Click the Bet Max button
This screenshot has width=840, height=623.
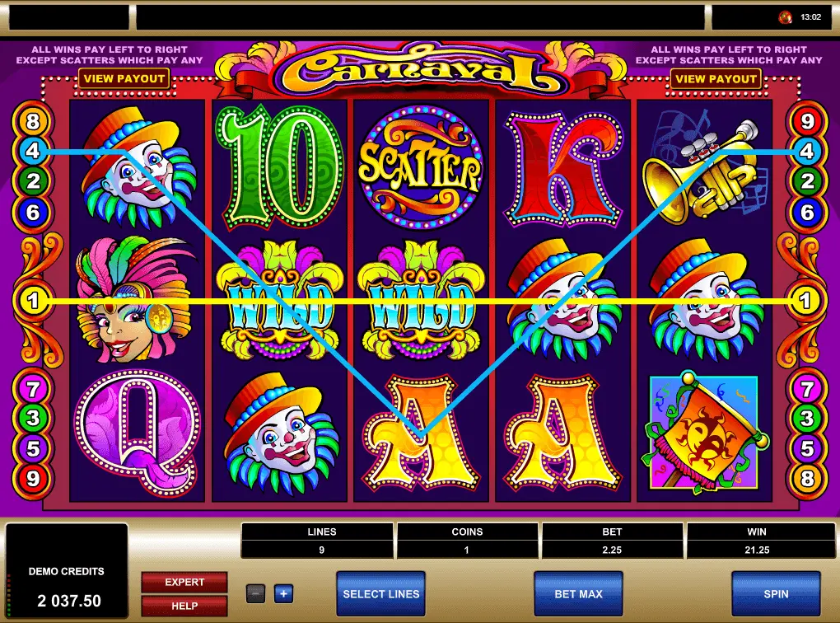point(579,593)
